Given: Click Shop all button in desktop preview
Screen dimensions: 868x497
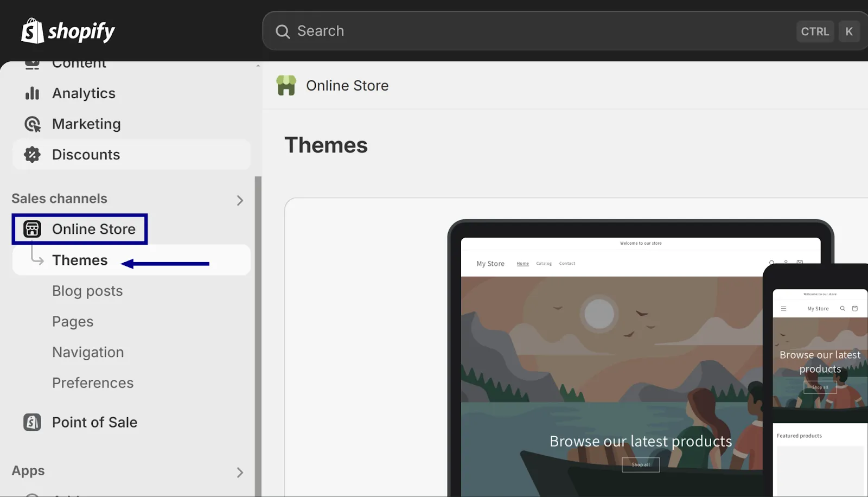Looking at the screenshot, I should coord(641,465).
